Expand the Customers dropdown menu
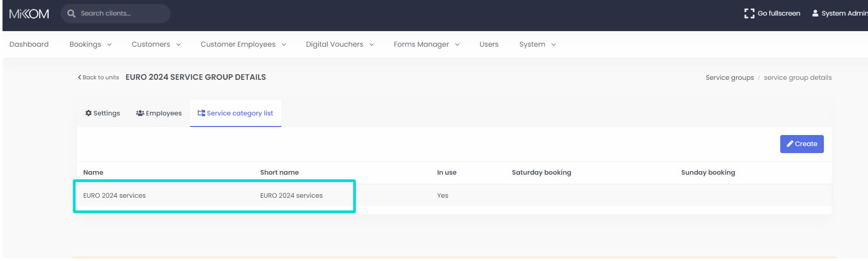 pos(156,45)
